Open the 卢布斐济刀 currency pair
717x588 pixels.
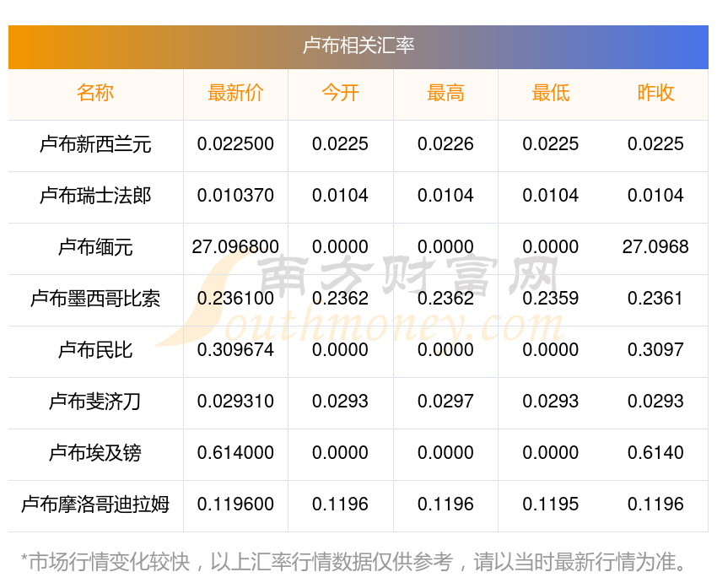click(95, 402)
